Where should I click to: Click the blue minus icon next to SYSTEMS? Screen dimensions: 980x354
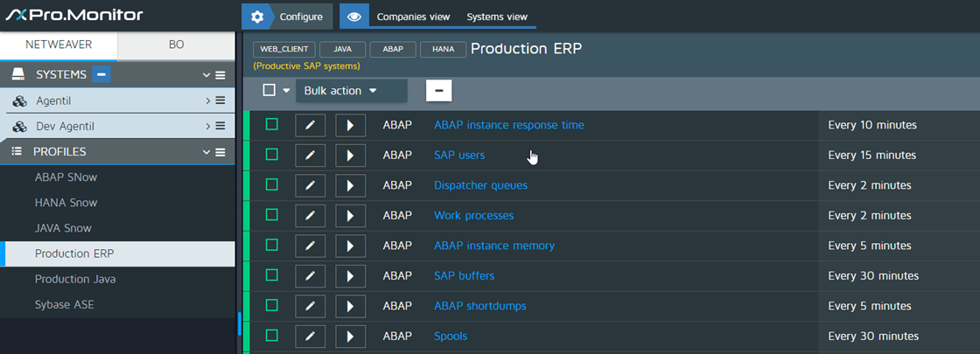tap(101, 75)
